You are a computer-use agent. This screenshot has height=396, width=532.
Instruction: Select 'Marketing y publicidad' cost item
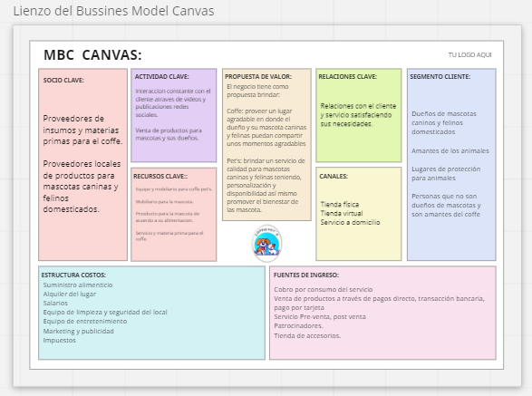78,331
